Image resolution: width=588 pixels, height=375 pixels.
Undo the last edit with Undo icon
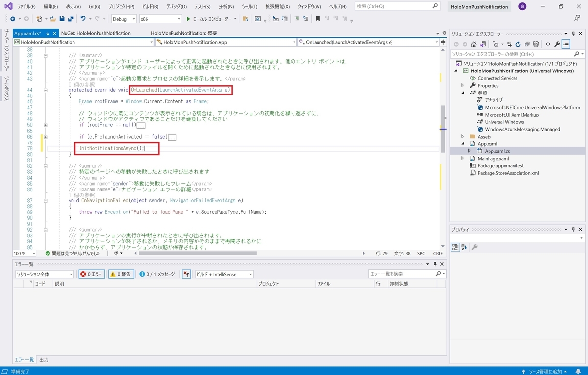83,19
